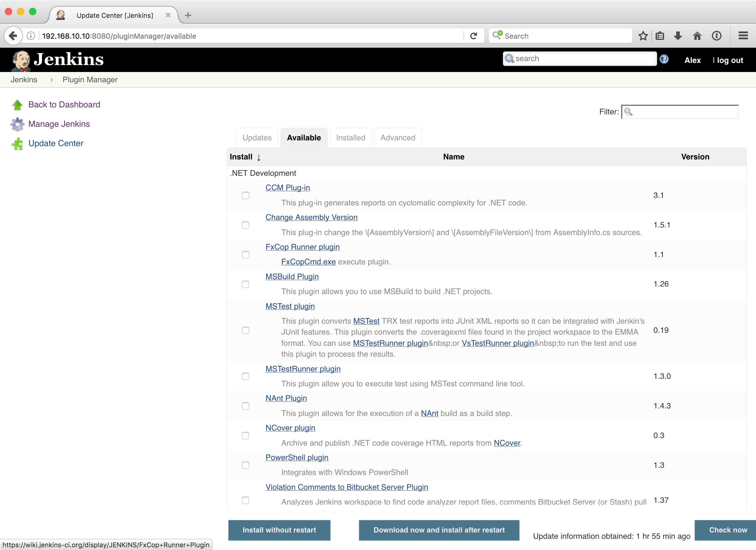Open the browser hamburger menu

(743, 36)
